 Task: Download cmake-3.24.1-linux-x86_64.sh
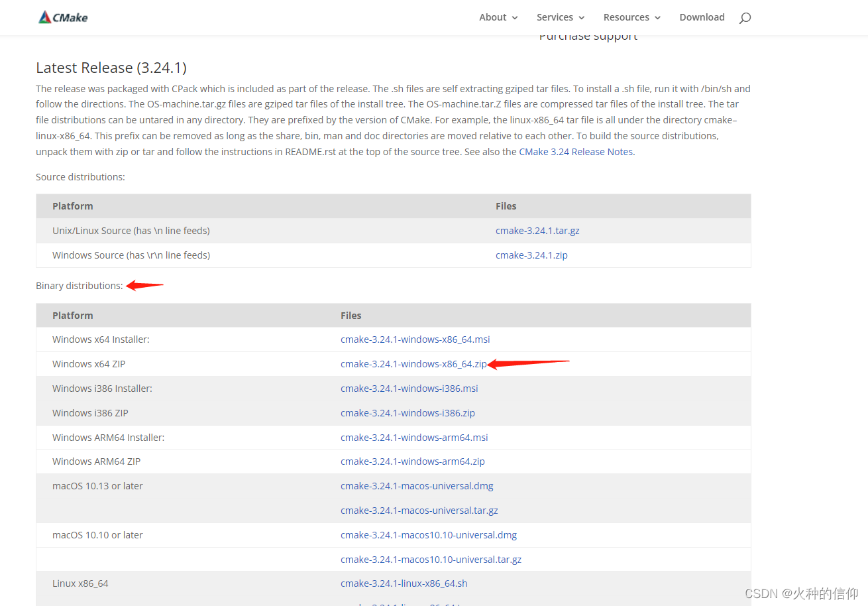[x=404, y=583]
